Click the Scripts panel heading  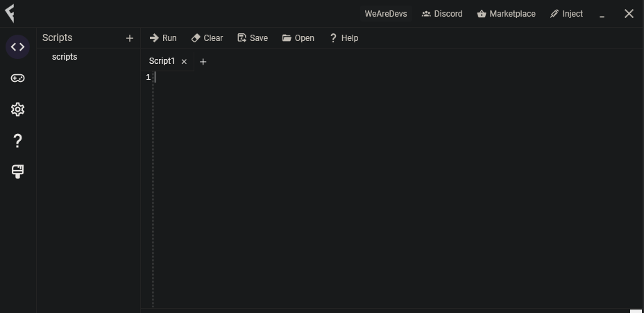tap(57, 37)
